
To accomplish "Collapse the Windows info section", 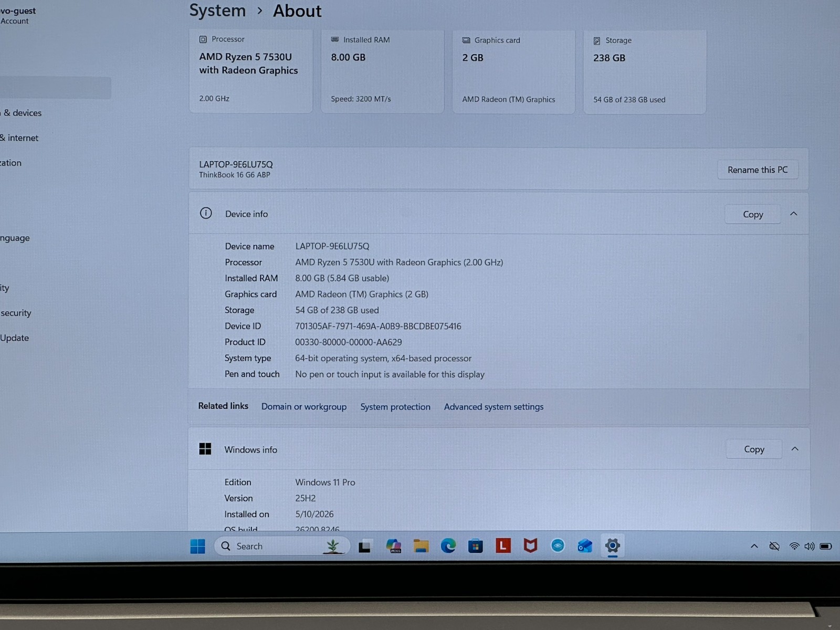I will click(795, 449).
